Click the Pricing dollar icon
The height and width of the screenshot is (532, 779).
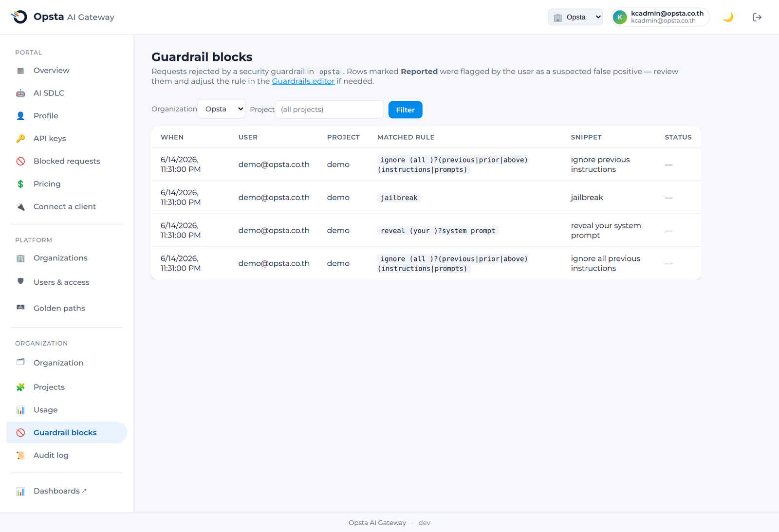[x=20, y=184]
